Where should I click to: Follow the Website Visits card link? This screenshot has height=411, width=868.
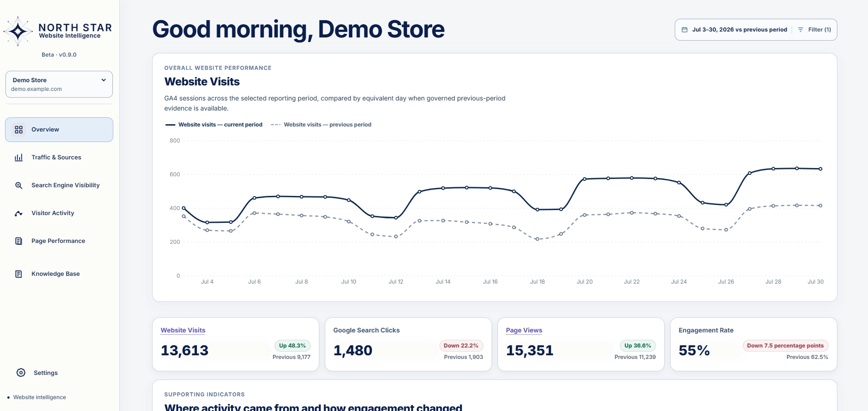[x=183, y=330]
